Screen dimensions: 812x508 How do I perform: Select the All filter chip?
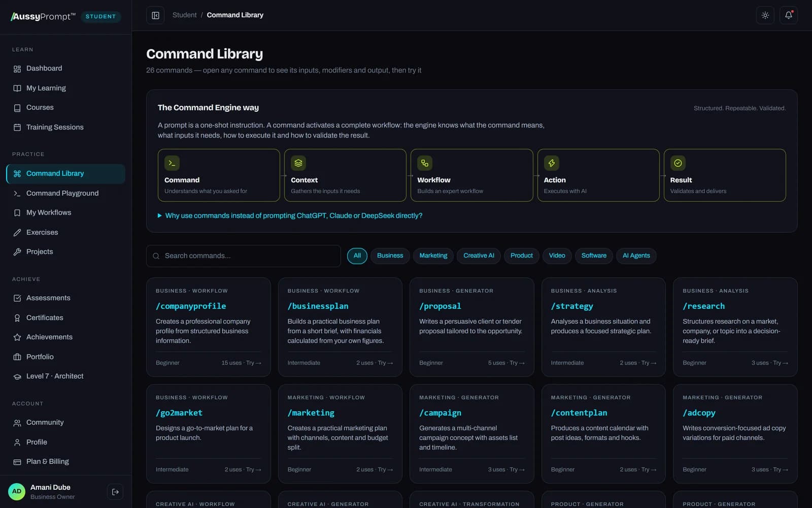point(357,256)
